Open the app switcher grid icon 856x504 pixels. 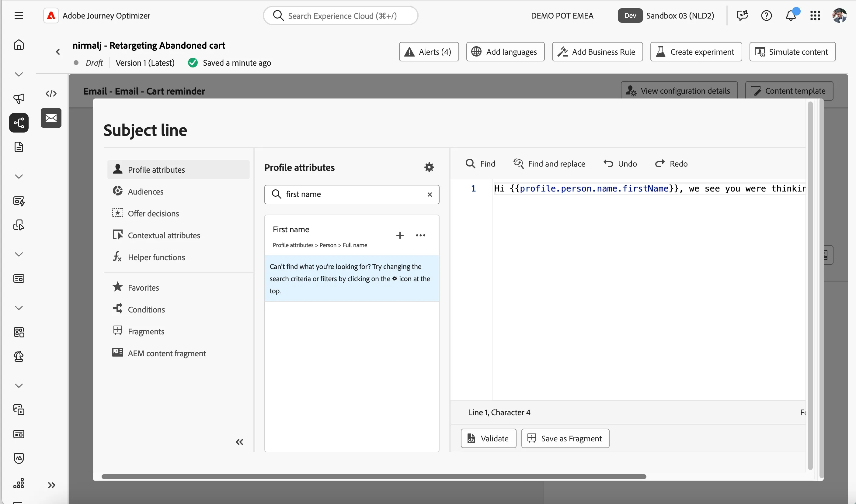pyautogui.click(x=815, y=16)
